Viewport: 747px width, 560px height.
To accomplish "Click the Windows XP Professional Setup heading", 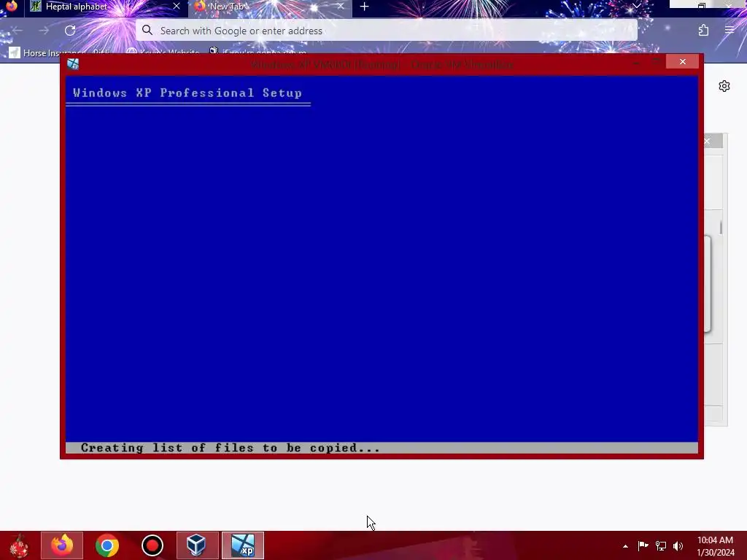I will tap(187, 93).
